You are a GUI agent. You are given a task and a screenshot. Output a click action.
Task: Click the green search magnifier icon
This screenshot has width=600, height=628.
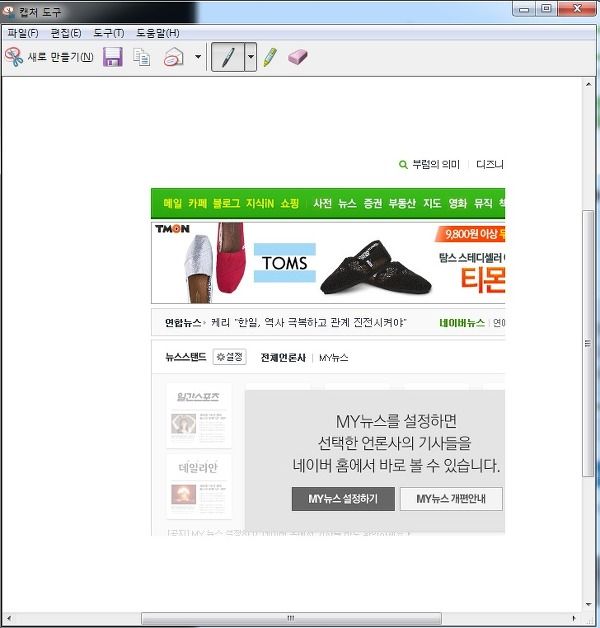click(x=403, y=165)
